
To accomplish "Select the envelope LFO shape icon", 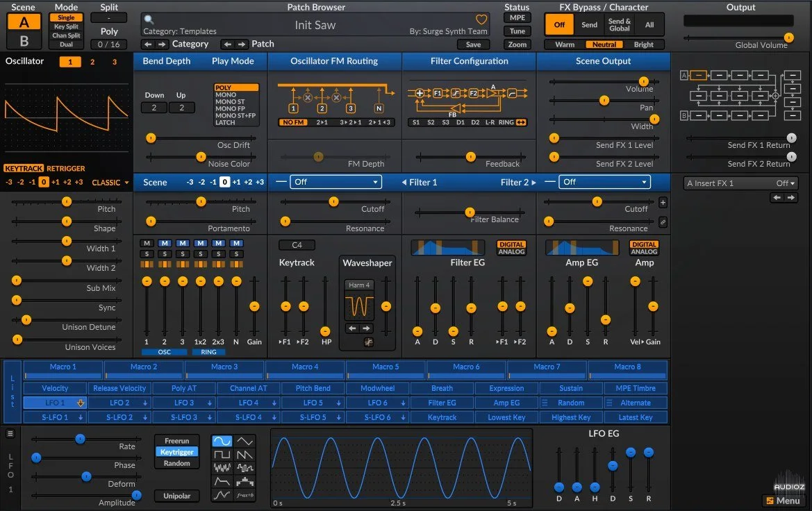I will pos(222,481).
